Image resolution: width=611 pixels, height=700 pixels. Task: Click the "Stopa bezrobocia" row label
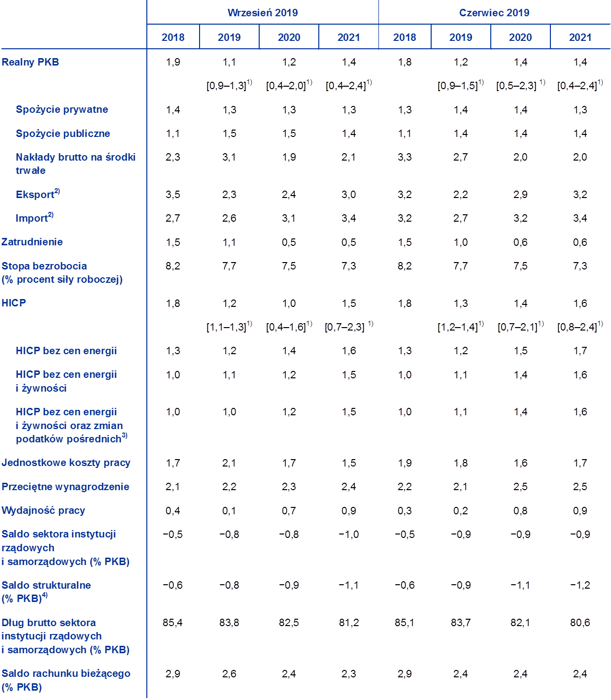click(x=44, y=266)
